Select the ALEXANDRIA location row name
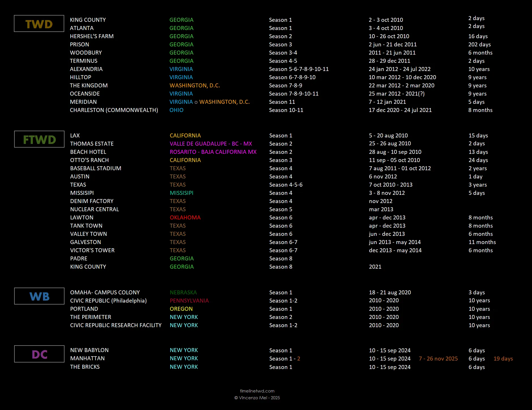This screenshot has height=410, width=532. coord(86,69)
